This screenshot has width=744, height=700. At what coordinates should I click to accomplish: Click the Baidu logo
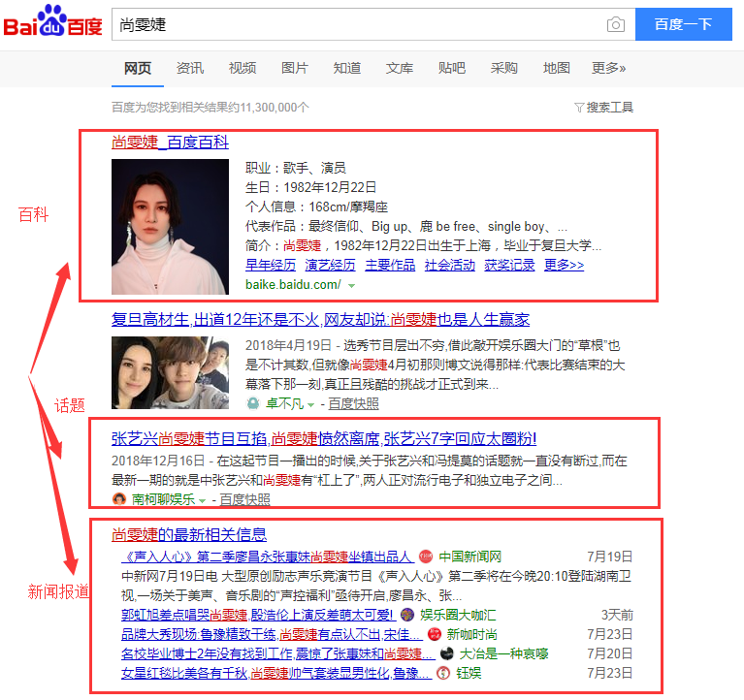52,23
